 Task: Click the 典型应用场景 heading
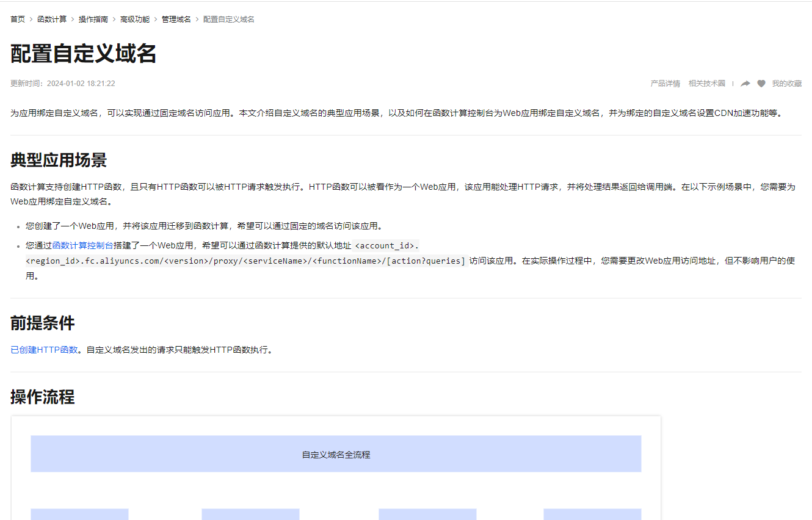coord(59,161)
